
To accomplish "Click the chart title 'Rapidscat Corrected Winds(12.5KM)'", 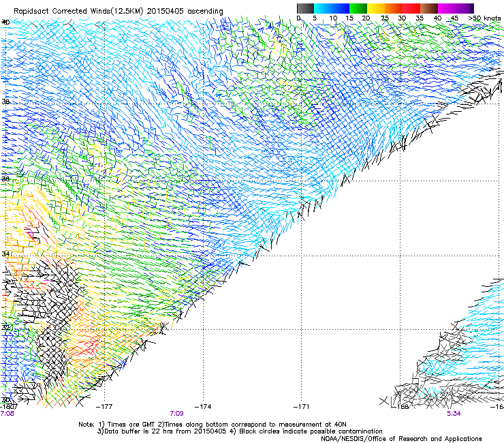I will click(78, 11).
